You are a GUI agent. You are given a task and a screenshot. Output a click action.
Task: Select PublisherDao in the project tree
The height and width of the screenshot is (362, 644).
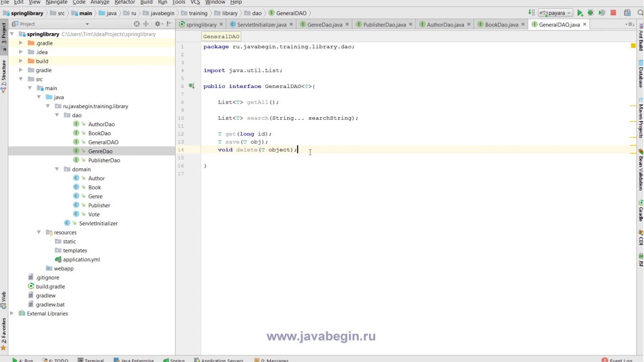(104, 160)
